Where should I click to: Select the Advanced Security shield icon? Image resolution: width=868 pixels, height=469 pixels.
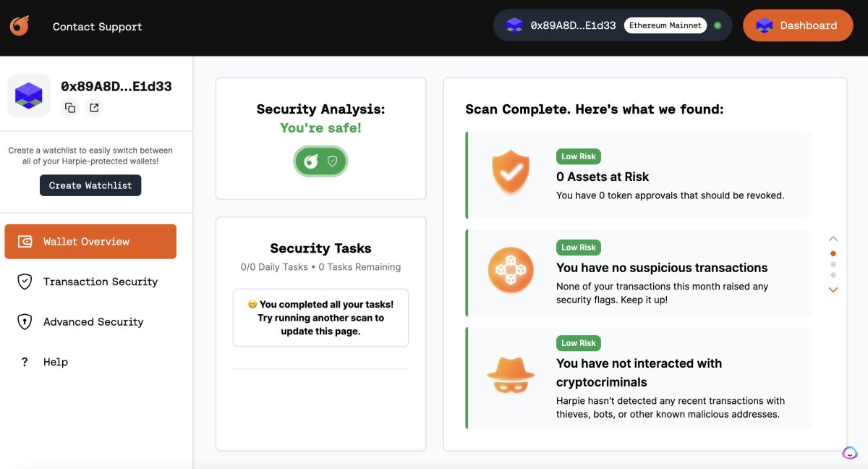(x=23, y=321)
